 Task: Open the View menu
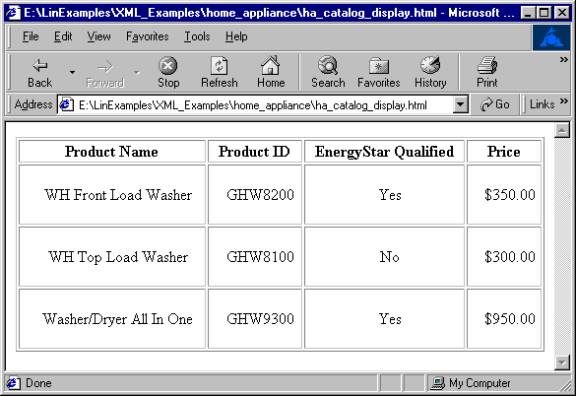[98, 36]
